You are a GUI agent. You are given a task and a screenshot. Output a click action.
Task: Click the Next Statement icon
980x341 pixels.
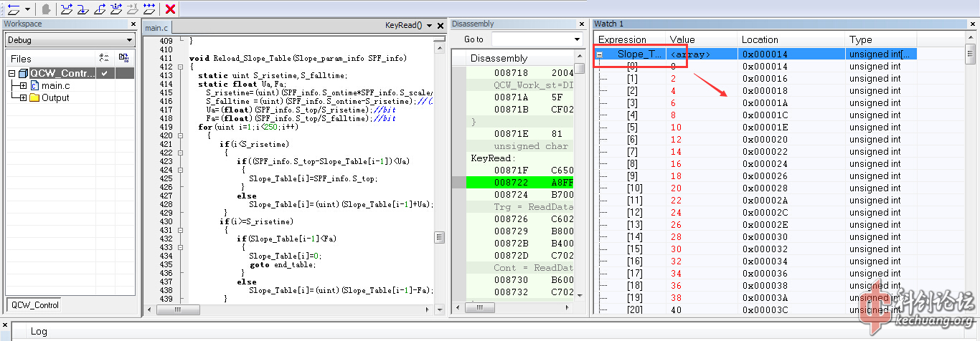[116, 9]
